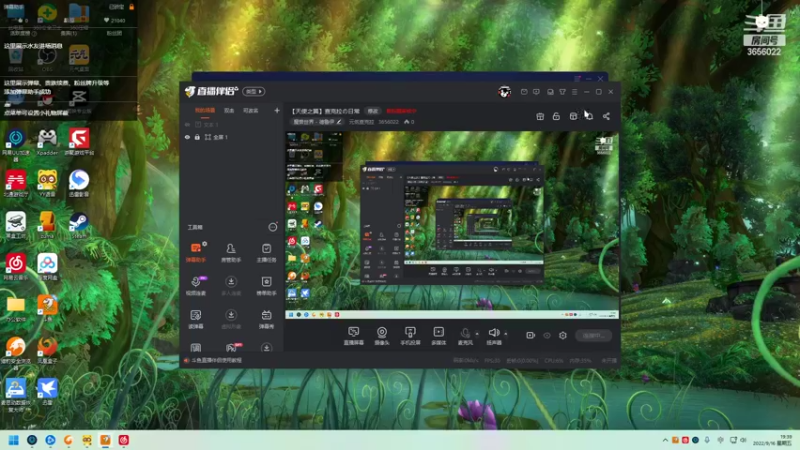Toggle visibility of the hidden 文本 1 source

coord(187,124)
